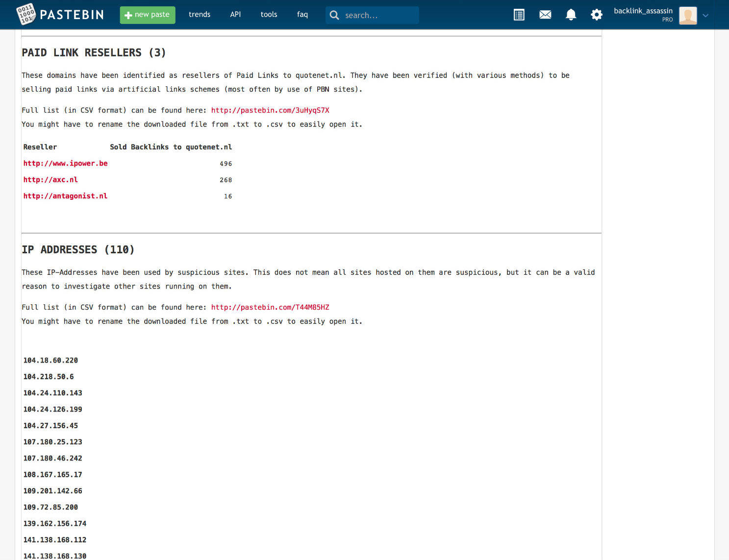729x560 pixels.
Task: Click the PRO account badge
Action: pyautogui.click(x=667, y=20)
